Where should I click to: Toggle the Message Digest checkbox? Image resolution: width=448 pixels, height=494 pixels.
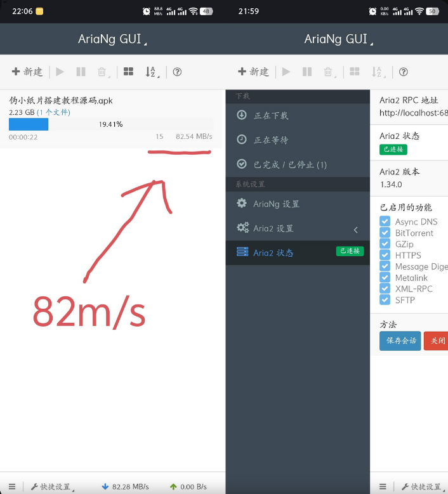[x=385, y=266]
